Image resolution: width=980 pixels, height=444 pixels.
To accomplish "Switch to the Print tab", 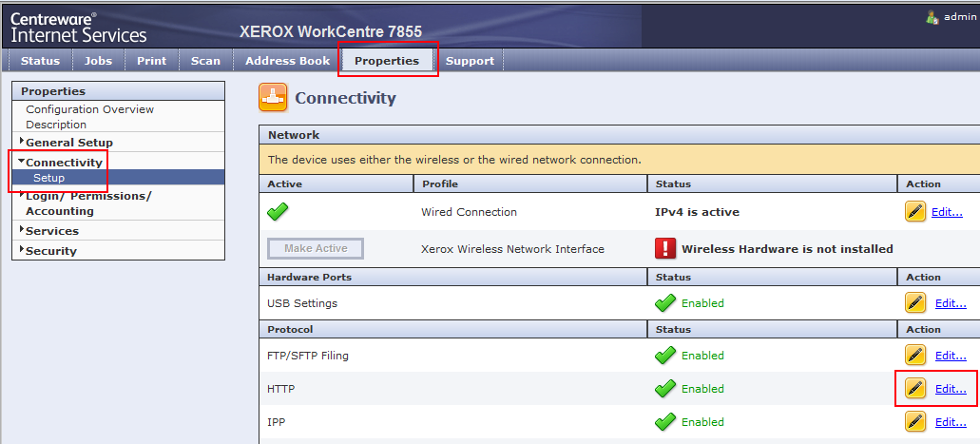I will click(x=152, y=61).
